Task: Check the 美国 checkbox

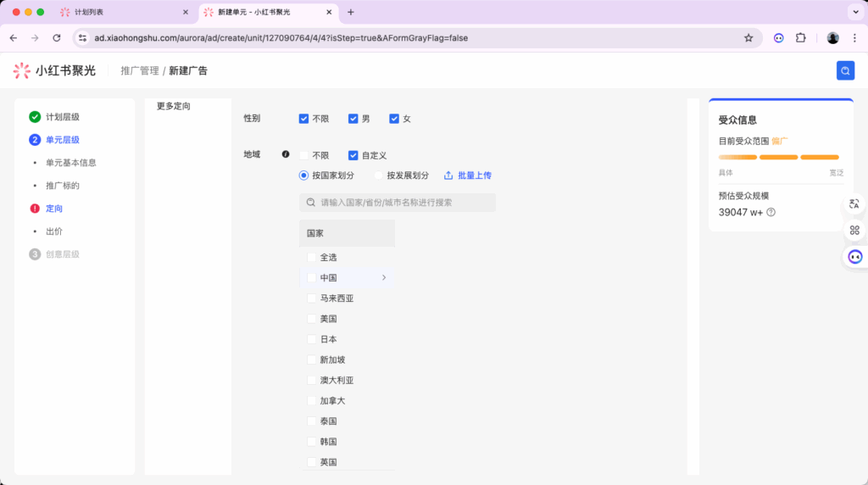Action: point(311,318)
